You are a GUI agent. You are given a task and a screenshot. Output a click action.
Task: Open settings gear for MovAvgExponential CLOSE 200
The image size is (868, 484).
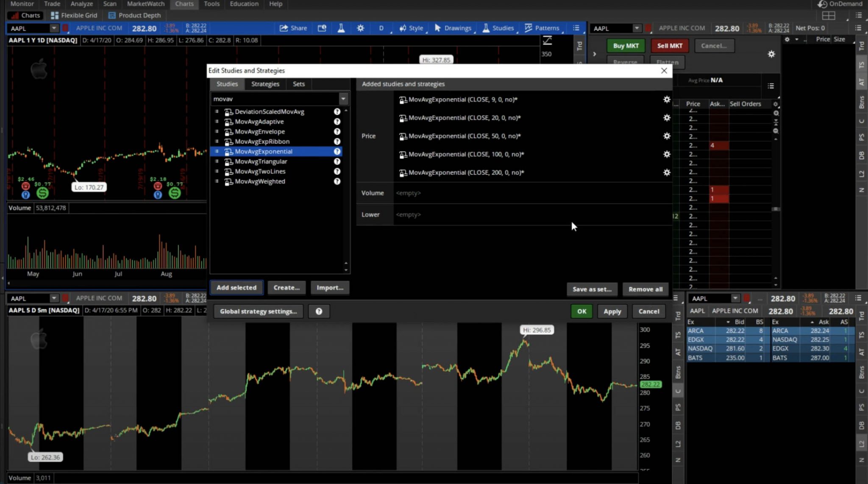point(667,172)
